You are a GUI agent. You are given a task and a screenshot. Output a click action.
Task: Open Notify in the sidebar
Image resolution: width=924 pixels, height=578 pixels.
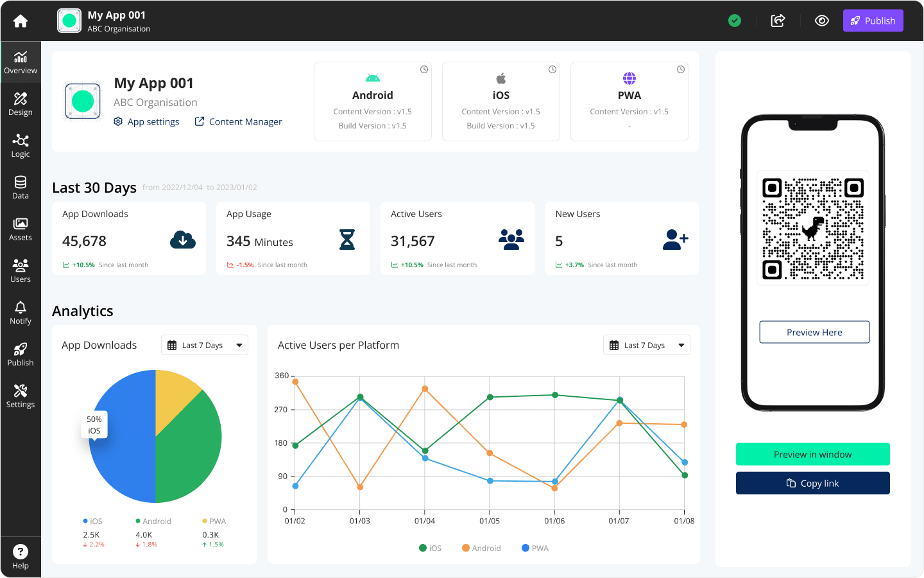pyautogui.click(x=21, y=313)
